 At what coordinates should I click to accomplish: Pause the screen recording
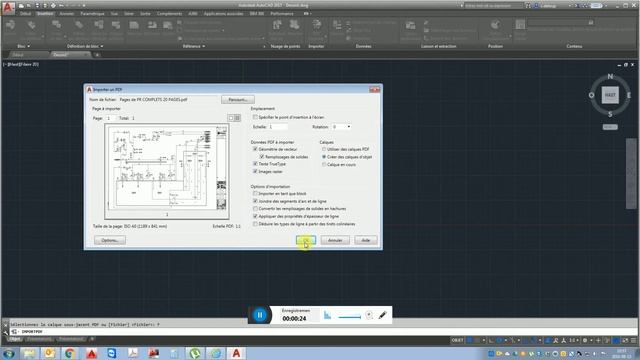pyautogui.click(x=260, y=315)
